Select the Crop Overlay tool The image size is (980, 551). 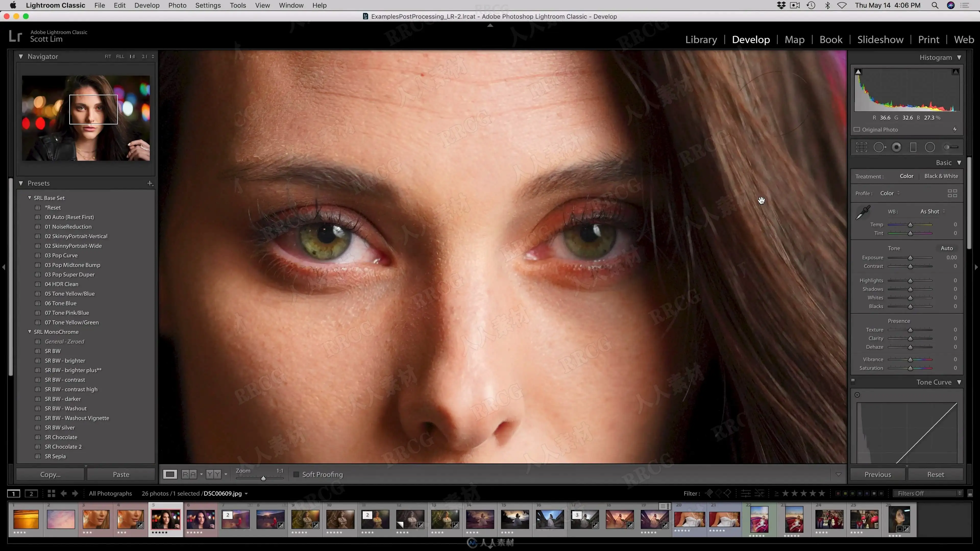861,147
